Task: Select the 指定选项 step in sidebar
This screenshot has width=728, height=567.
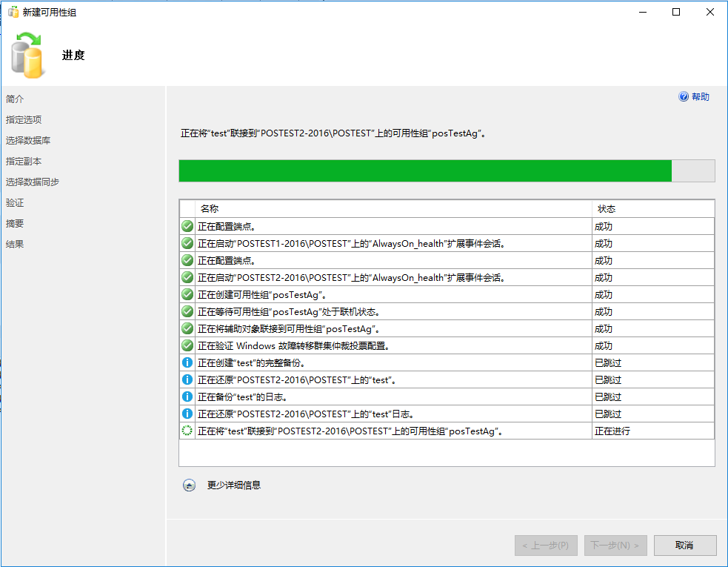Action: 24,120
